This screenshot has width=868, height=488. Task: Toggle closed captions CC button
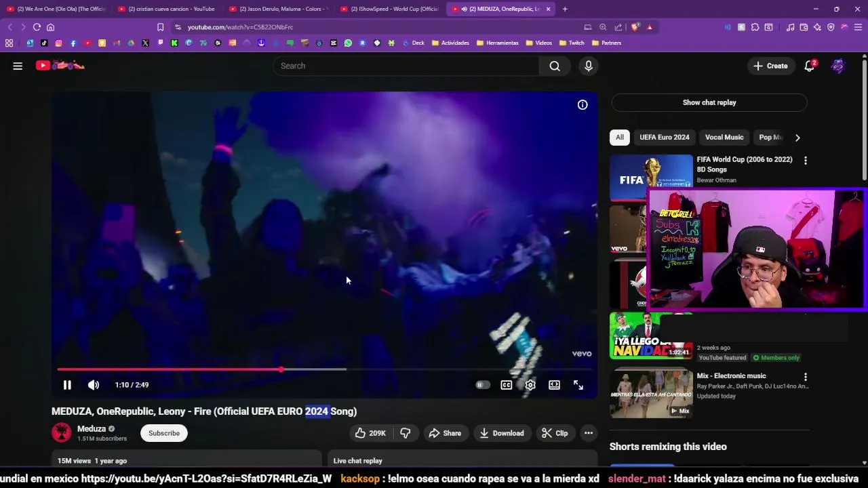[507, 385]
